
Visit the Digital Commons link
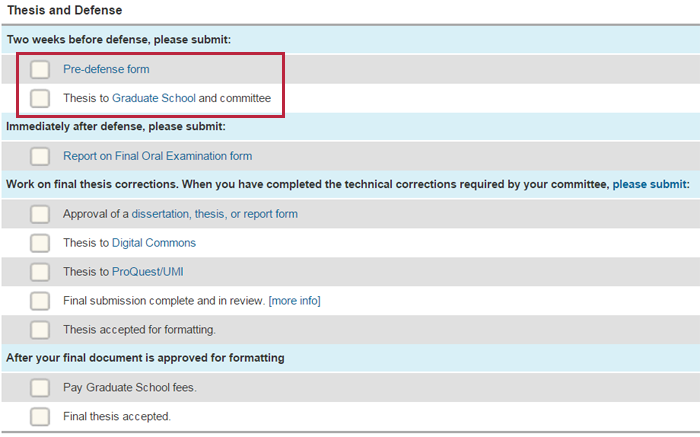click(x=154, y=243)
